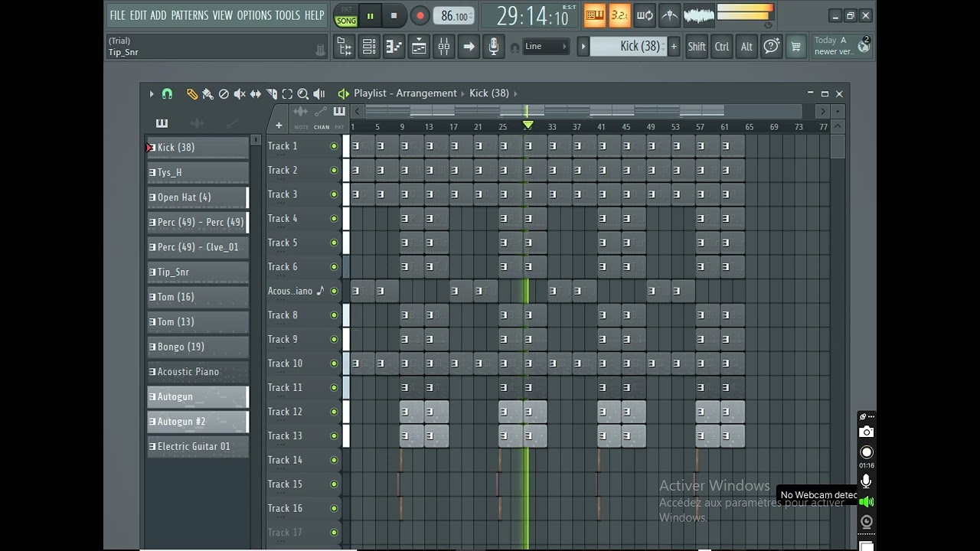This screenshot has width=980, height=551.
Task: Open the EDIT menu
Action: 138,15
